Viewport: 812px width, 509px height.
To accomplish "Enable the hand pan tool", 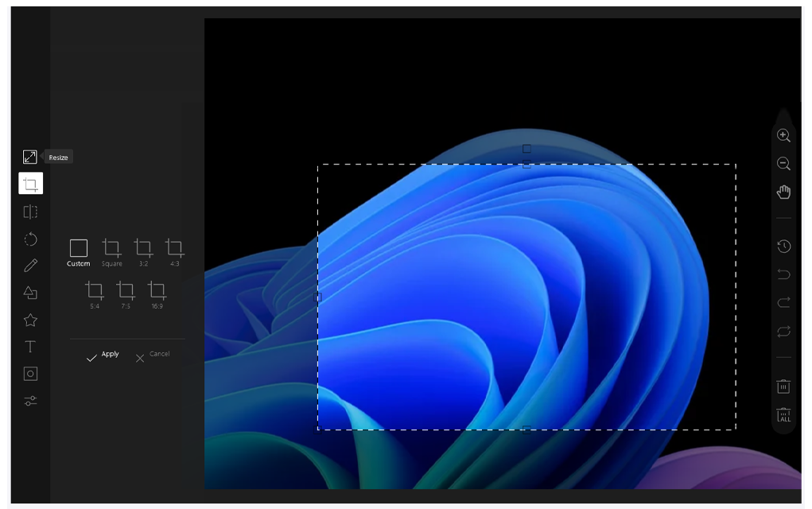I will 783,192.
